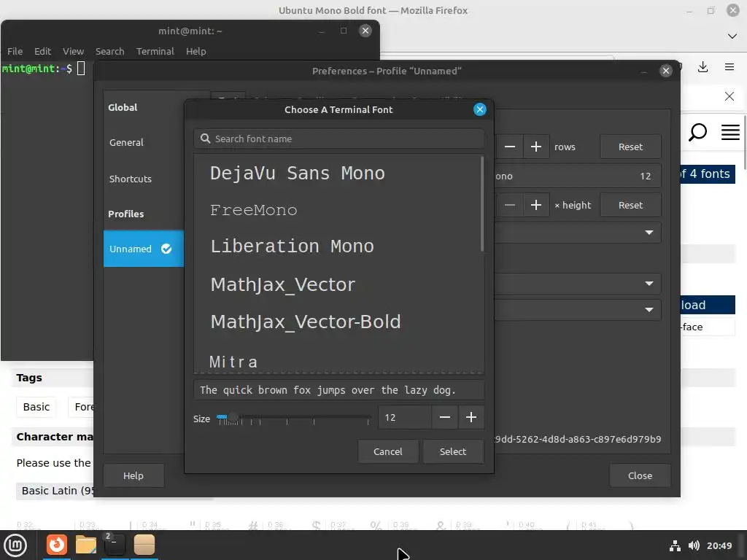The height and width of the screenshot is (560, 747).
Task: Open the tan folder taskbar window
Action: click(x=144, y=545)
